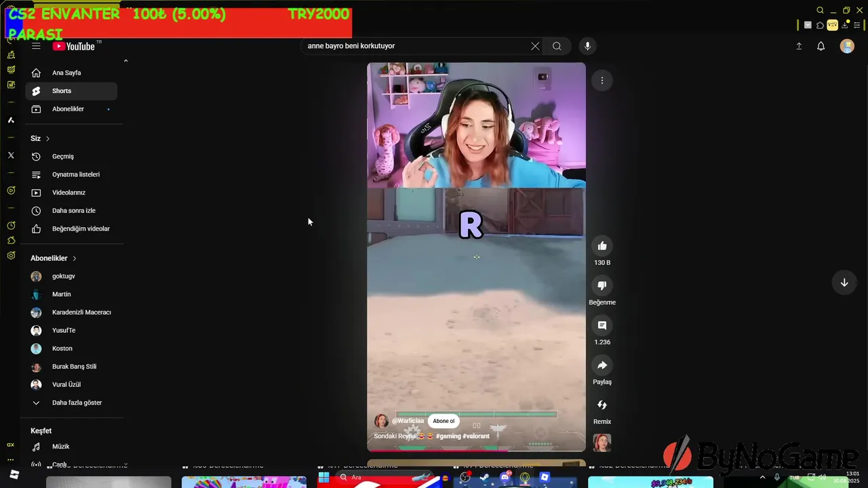Like the Short with thumbs up
The width and height of the screenshot is (868, 488).
pos(602,245)
